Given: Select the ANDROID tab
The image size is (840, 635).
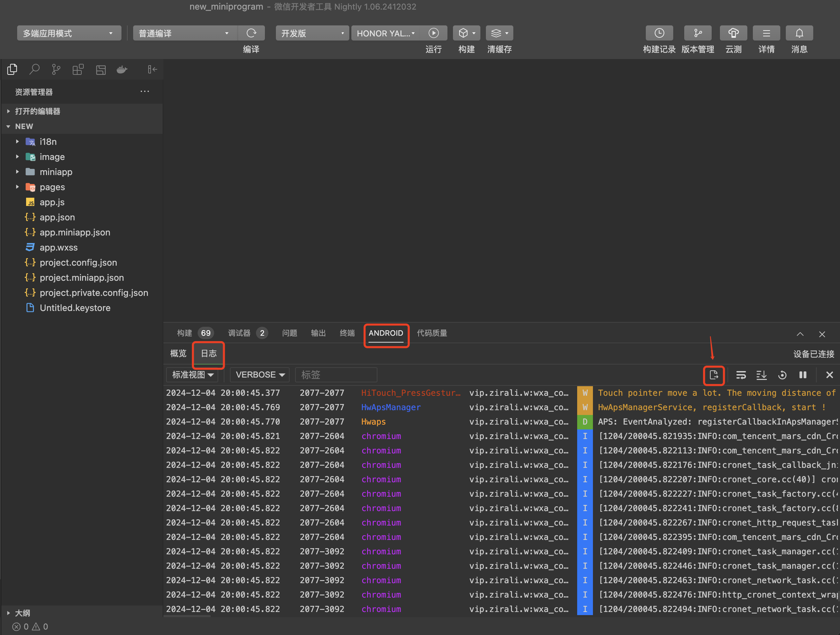Looking at the screenshot, I should pyautogui.click(x=386, y=333).
